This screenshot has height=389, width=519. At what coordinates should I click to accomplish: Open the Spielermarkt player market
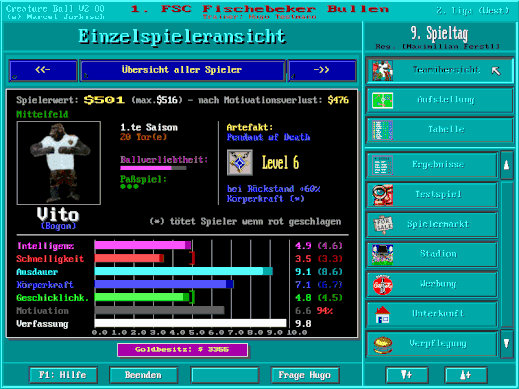point(432,224)
